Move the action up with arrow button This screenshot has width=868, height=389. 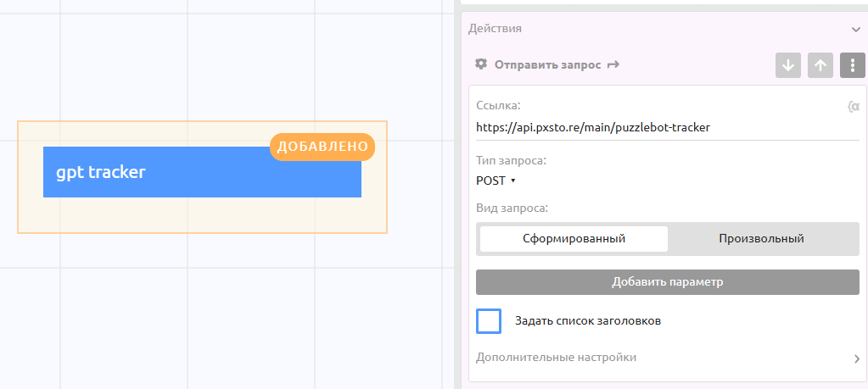[820, 65]
